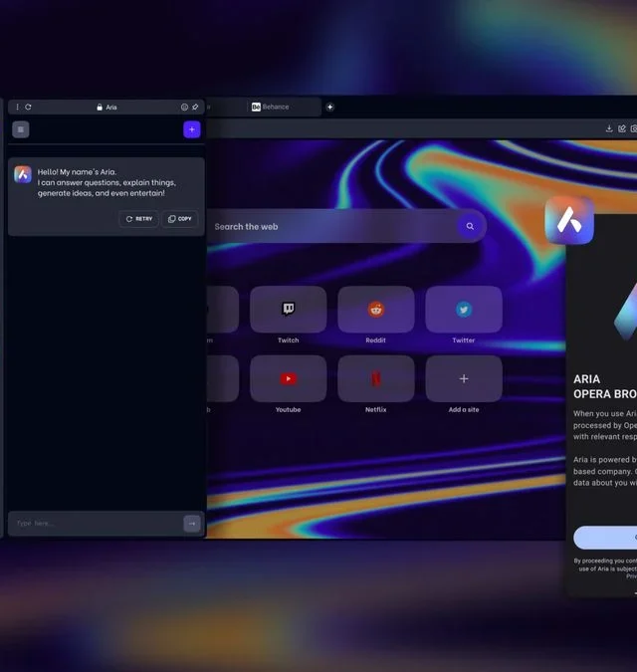Open the Twitch speed dial tile
Viewport: 637px width, 672px height.
tap(289, 309)
